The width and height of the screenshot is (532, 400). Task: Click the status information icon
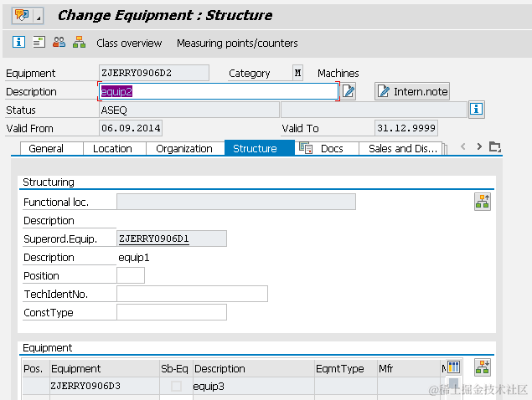point(477,109)
